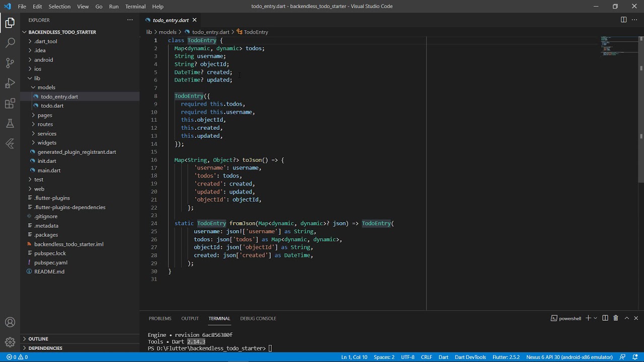This screenshot has width=644, height=362.
Task: Change encoding via UTF-8 status item
Action: pos(408,357)
